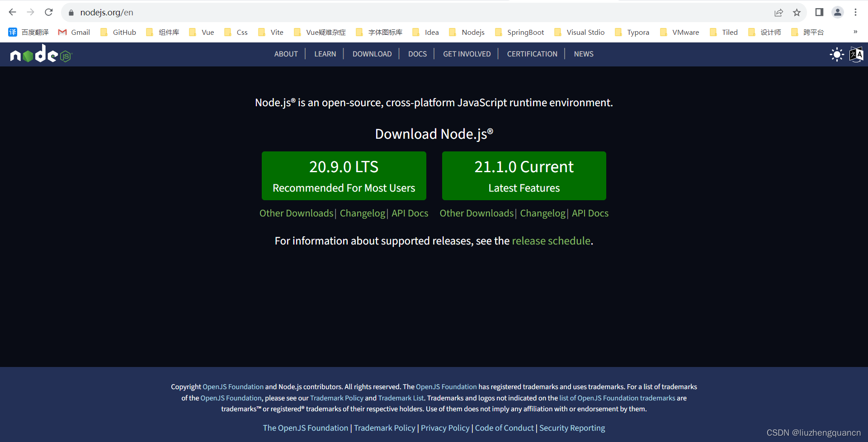The image size is (868, 442).
Task: Open the Visual Stdio bookmark folder
Action: tap(579, 32)
